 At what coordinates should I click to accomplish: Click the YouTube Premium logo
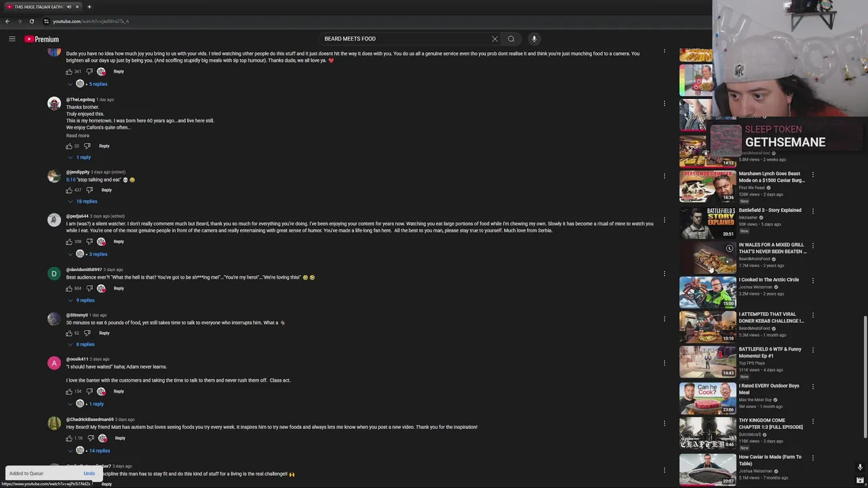(x=42, y=39)
